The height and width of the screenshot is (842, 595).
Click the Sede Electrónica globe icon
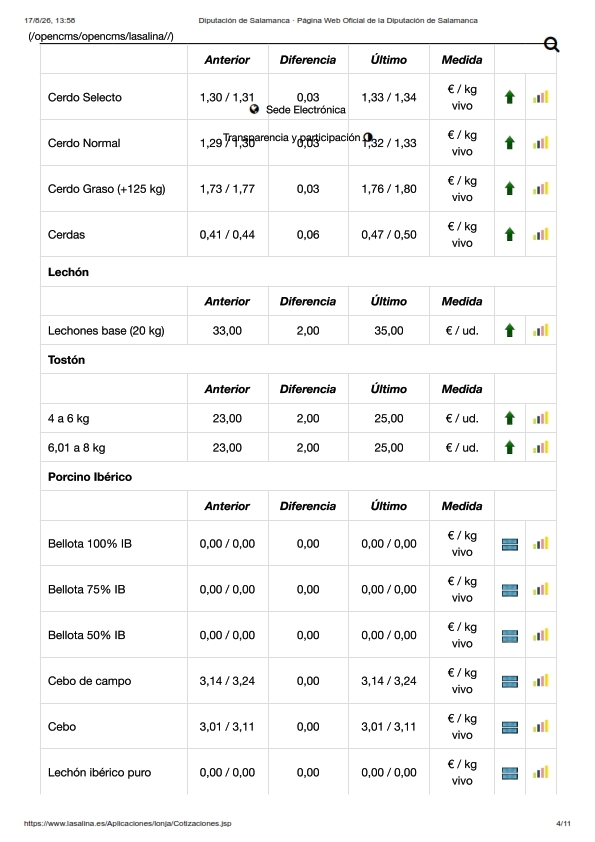[255, 110]
